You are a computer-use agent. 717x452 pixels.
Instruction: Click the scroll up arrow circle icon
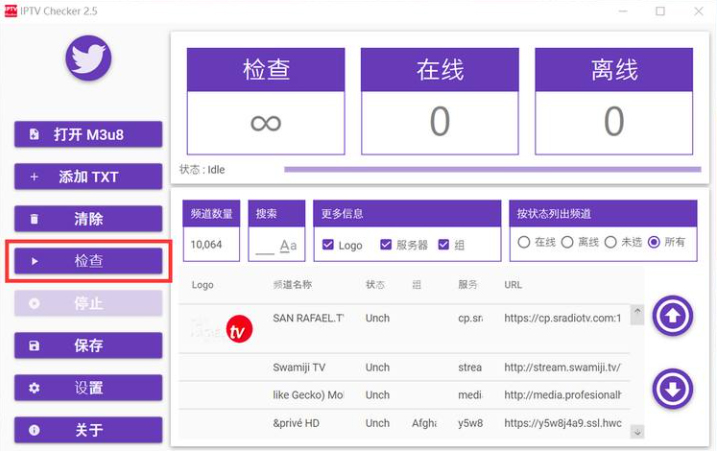point(672,316)
